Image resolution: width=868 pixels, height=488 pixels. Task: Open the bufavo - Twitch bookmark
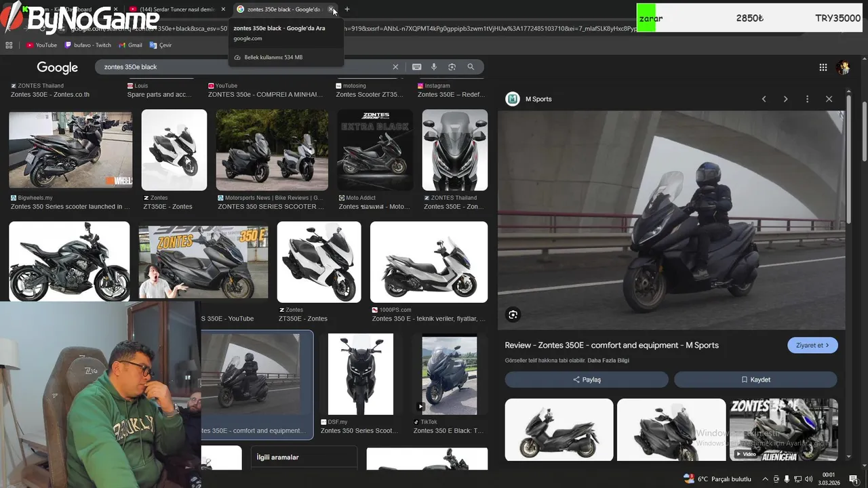point(88,45)
